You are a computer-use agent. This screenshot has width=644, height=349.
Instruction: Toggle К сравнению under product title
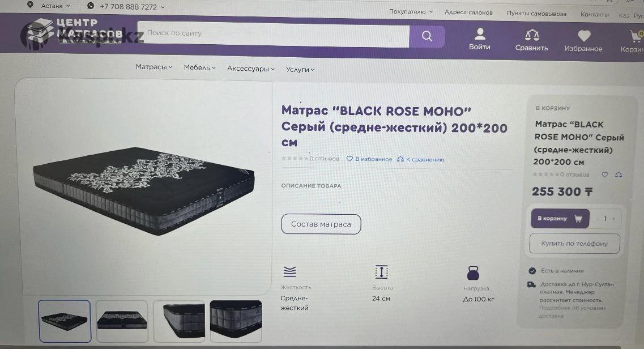coord(421,160)
